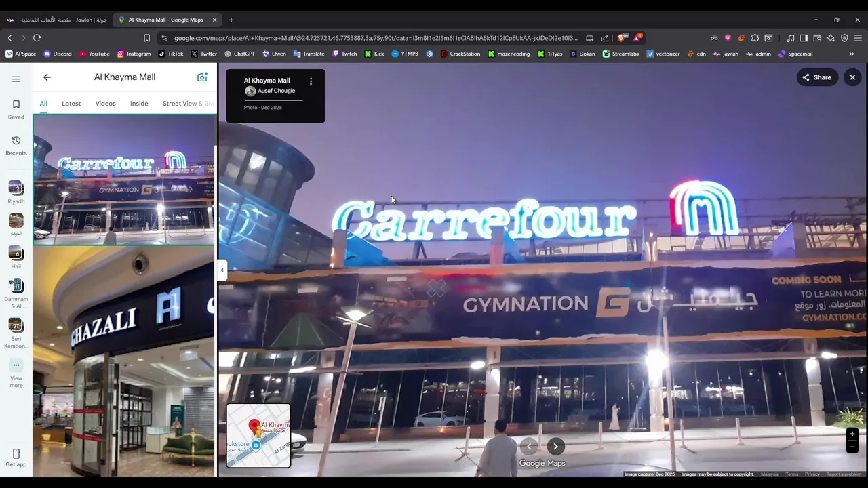Open Brave VPN shield icon
The width and height of the screenshot is (868, 488).
844,38
